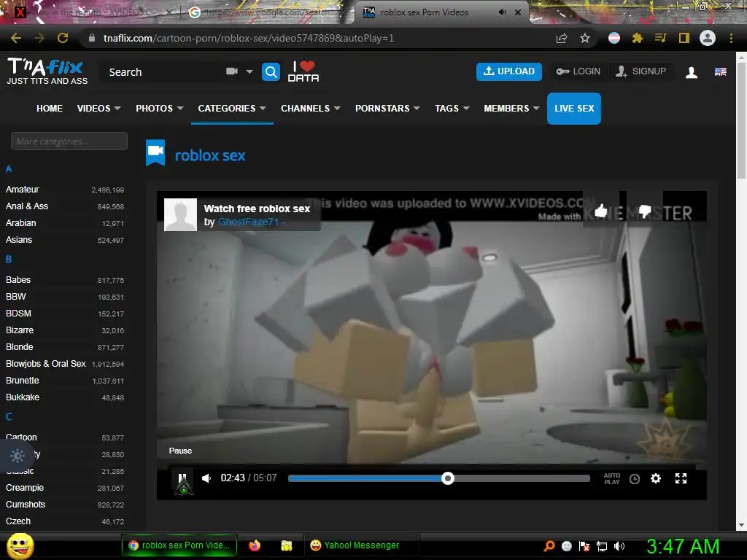Click the progress bar's white playhead knob
The image size is (747, 560).
pos(448,478)
